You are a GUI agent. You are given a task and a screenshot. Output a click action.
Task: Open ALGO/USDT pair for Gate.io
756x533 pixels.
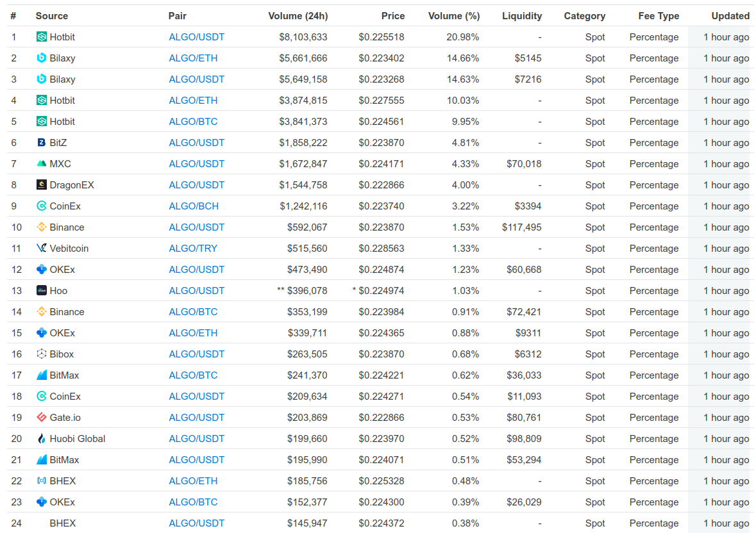coord(196,418)
